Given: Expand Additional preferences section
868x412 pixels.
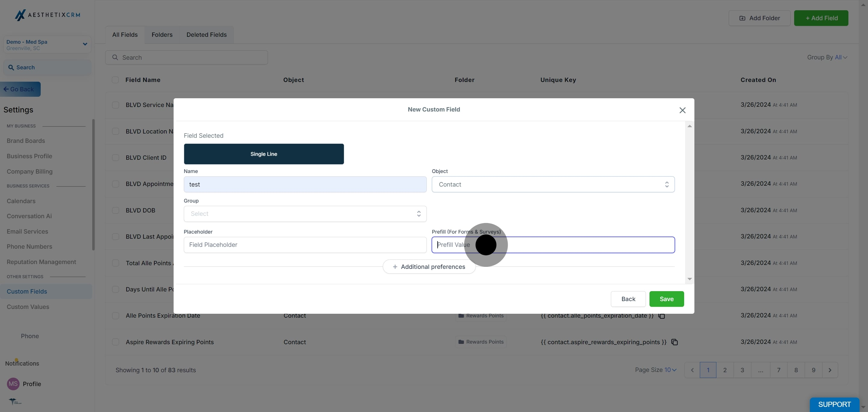Looking at the screenshot, I should [429, 267].
